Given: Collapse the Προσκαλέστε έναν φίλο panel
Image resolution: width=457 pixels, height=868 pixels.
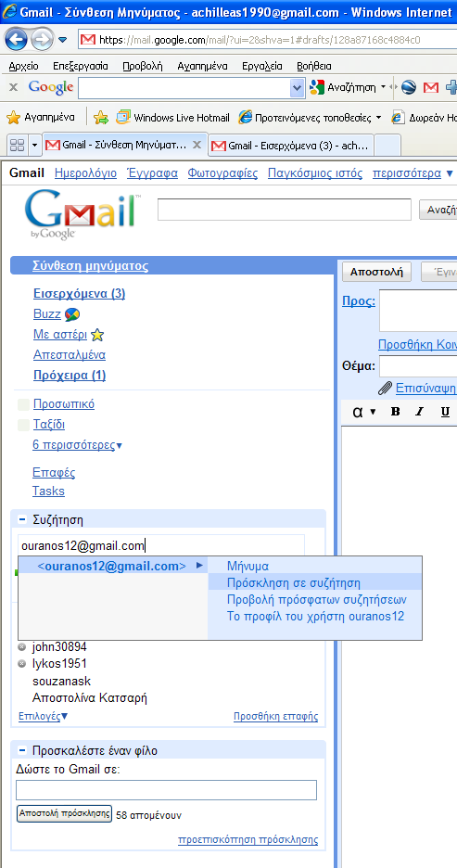Looking at the screenshot, I should [x=22, y=750].
